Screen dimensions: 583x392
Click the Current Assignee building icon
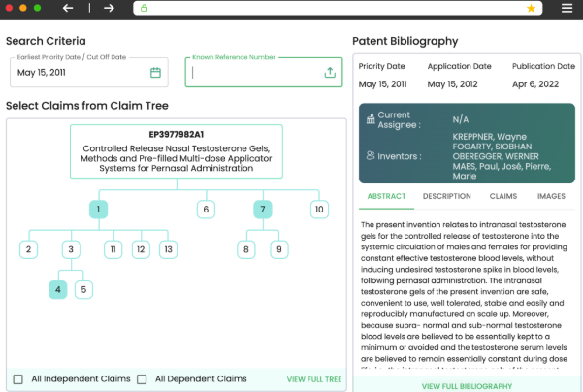point(371,119)
